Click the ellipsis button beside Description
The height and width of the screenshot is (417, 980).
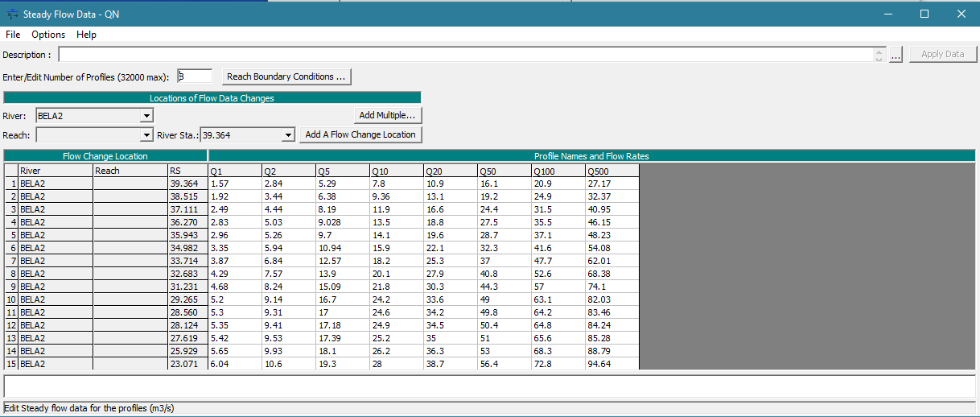point(896,55)
